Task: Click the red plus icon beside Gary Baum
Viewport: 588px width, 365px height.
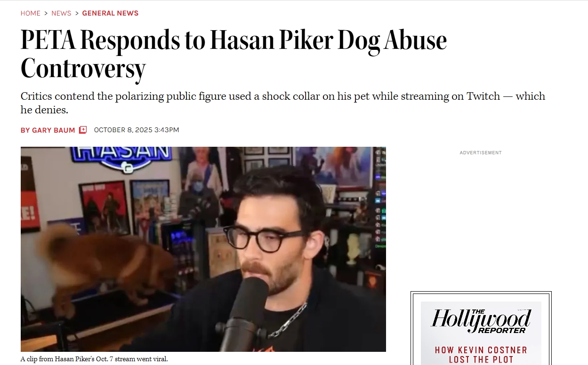Action: [x=83, y=130]
